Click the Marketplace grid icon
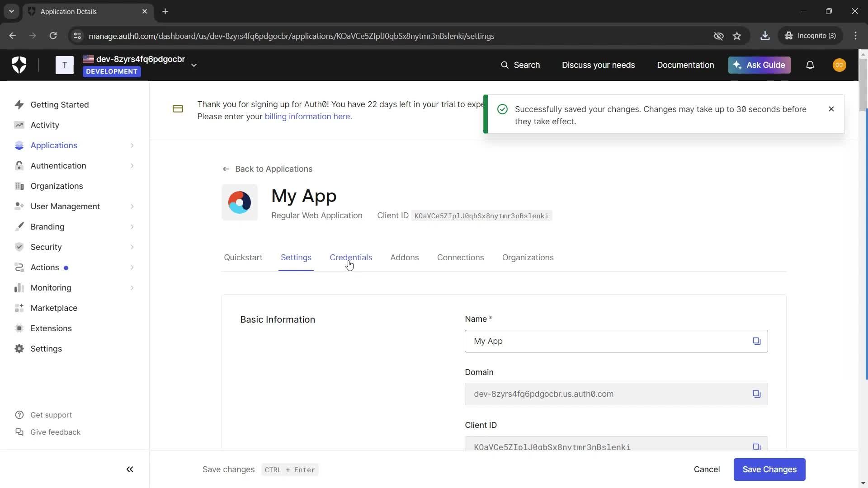 click(x=19, y=308)
